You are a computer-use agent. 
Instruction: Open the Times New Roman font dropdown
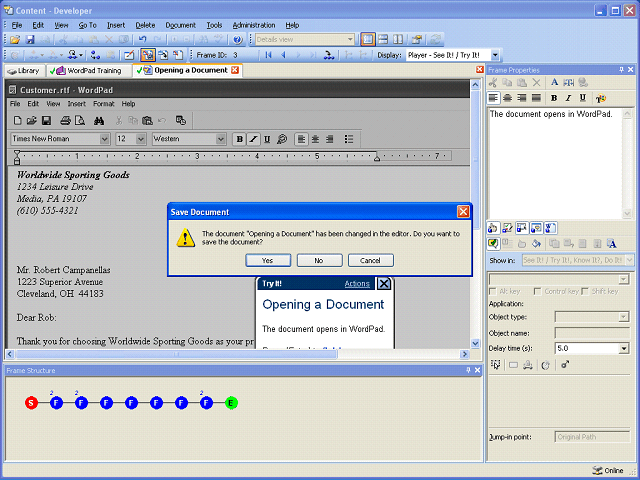(104, 139)
